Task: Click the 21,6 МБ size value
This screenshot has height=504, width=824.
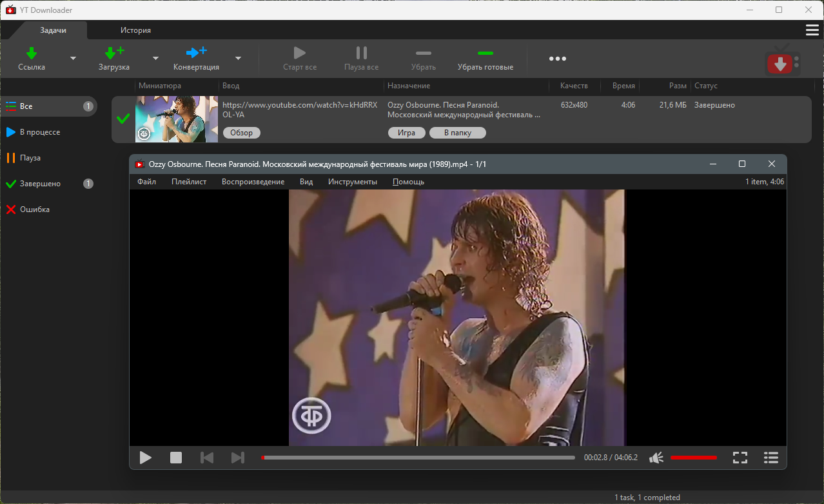Action: [672, 105]
